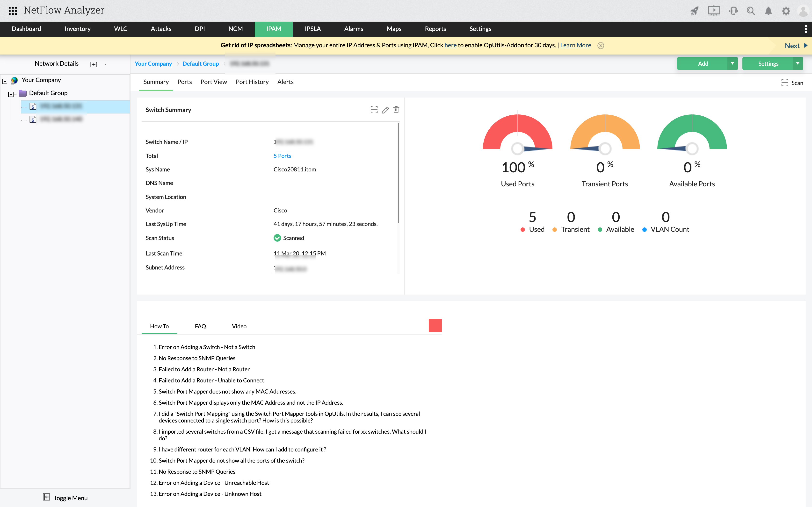Open the notifications bell icon
The image size is (812, 507).
[x=768, y=11]
